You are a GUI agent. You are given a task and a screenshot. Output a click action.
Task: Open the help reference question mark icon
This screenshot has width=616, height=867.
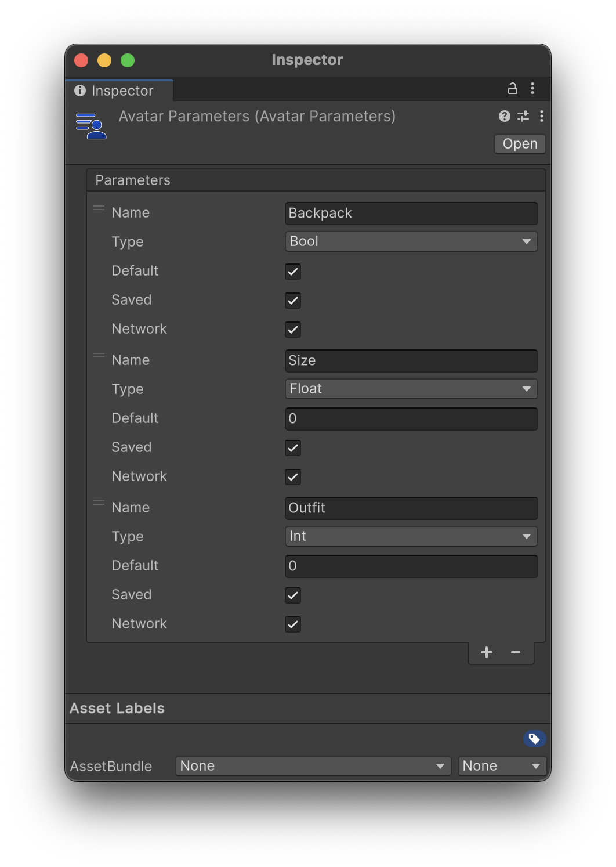pos(505,116)
